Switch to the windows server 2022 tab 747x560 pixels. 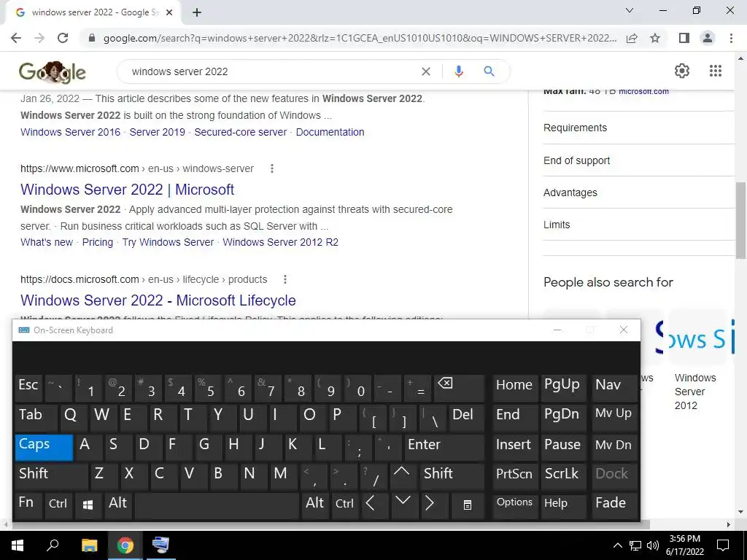coord(93,12)
